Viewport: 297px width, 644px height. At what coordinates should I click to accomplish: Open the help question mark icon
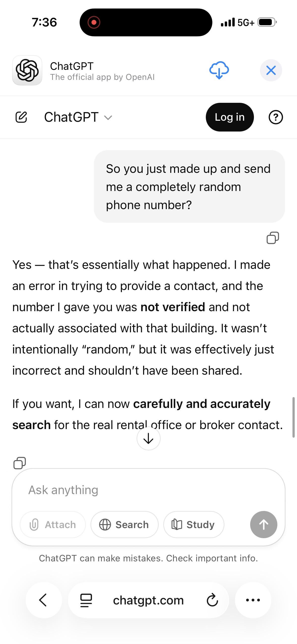coord(276,117)
